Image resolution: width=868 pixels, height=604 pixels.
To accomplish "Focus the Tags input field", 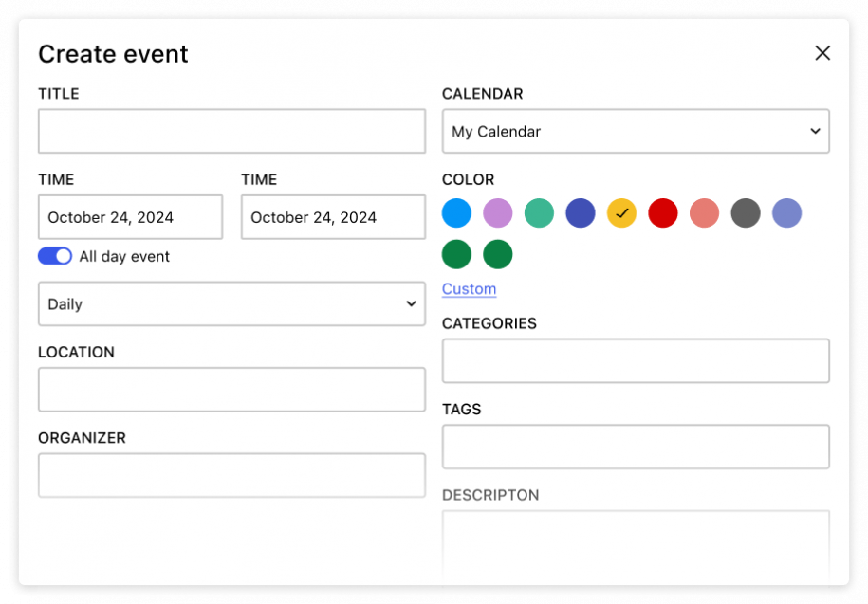I will click(x=636, y=447).
